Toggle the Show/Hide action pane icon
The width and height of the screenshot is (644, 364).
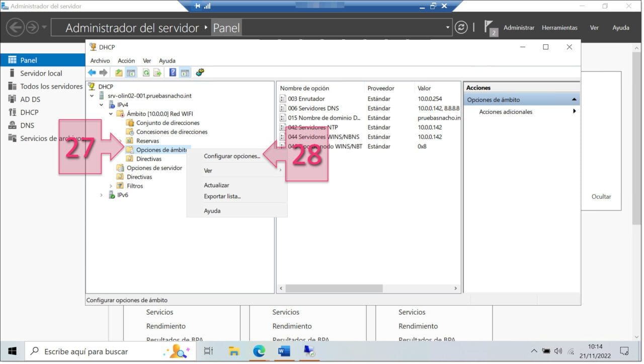185,72
